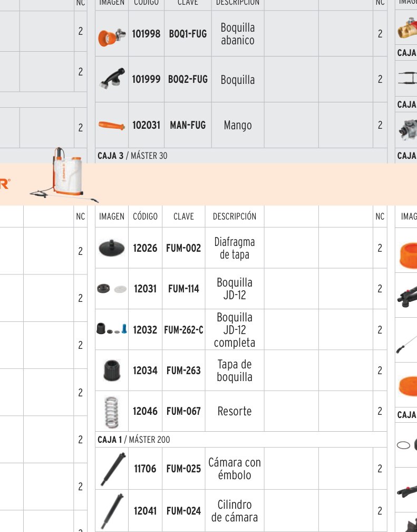Screen dimensions: 417x532
Task: Click the spring image for code 12046
Action: point(112,412)
